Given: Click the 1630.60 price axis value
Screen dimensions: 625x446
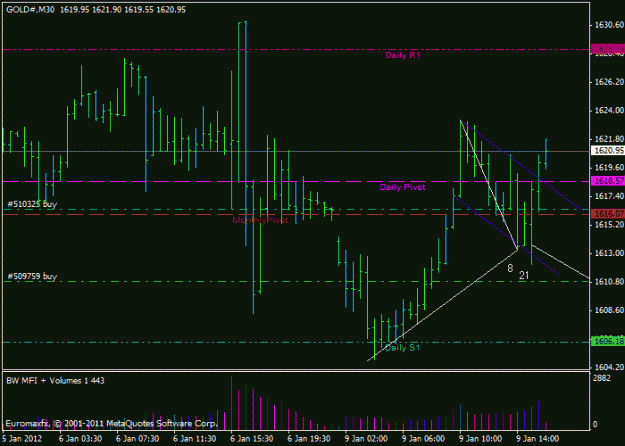Looking at the screenshot, I should (x=609, y=25).
